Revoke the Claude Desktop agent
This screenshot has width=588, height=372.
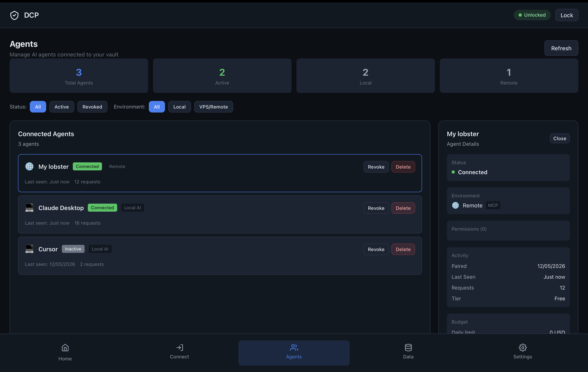[376, 208]
